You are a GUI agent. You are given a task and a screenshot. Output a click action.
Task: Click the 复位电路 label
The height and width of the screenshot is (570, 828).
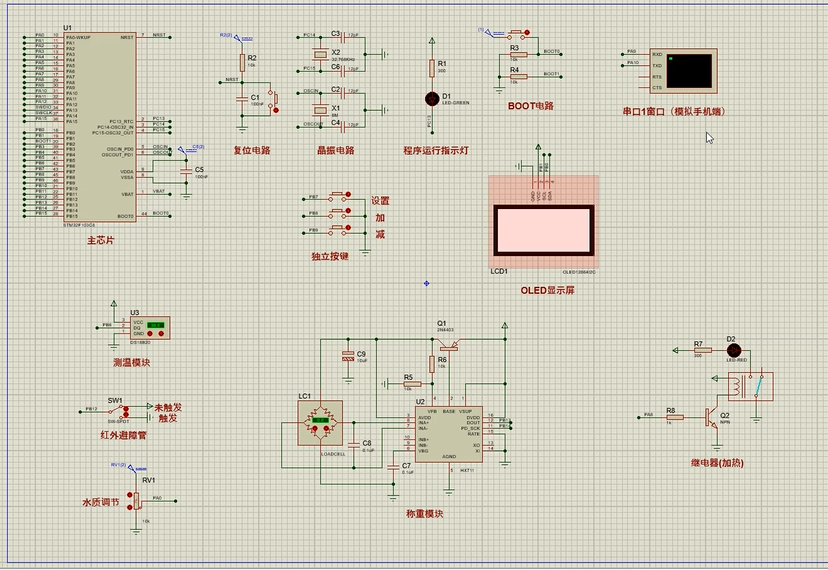click(252, 151)
